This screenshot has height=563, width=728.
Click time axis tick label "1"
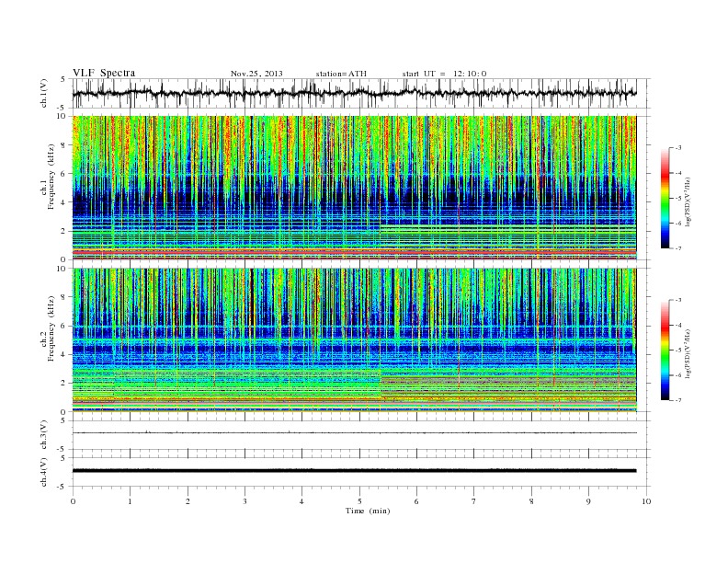131,501
